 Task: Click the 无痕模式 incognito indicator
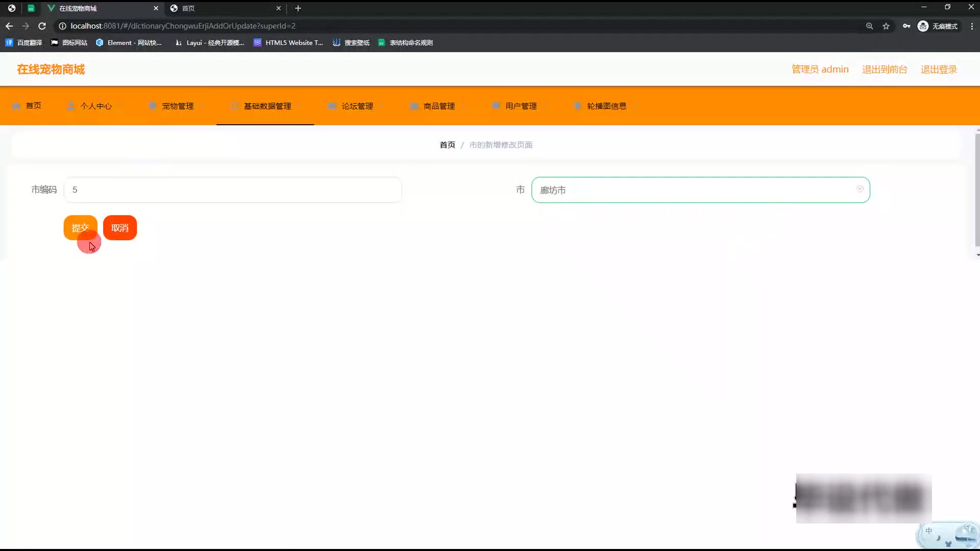[938, 26]
